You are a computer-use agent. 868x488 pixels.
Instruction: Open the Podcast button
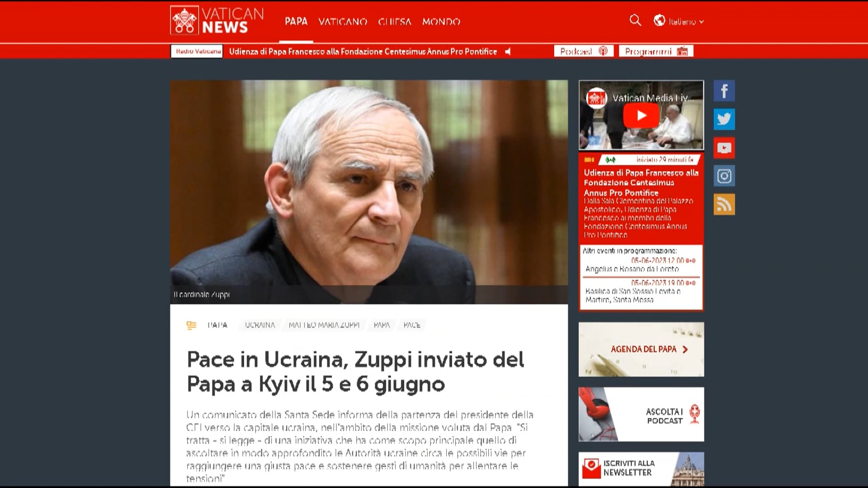coord(584,51)
